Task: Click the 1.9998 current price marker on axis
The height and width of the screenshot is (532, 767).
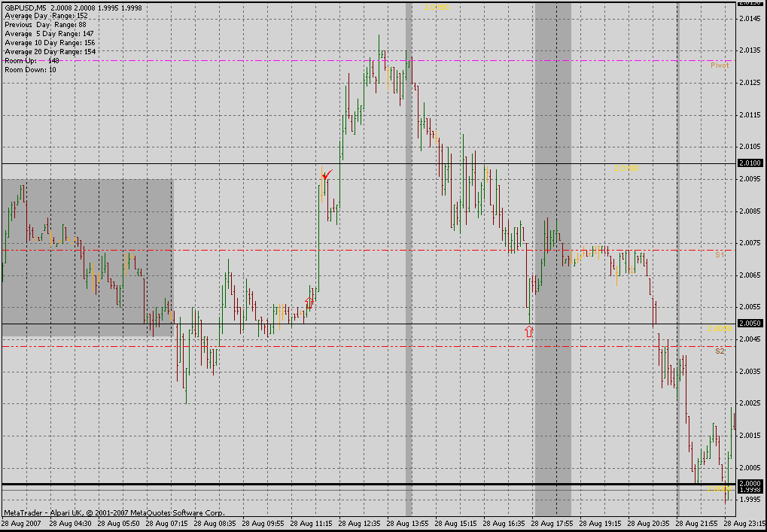Action: pyautogui.click(x=750, y=490)
